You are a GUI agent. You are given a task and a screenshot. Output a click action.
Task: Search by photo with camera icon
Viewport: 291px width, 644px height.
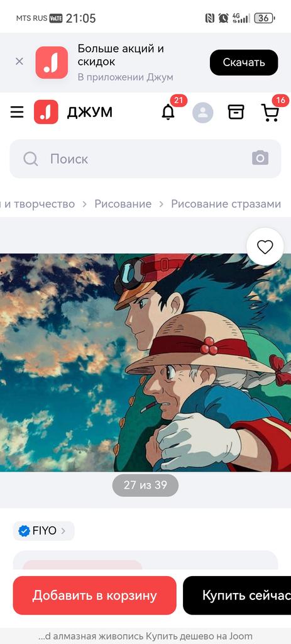(x=260, y=158)
